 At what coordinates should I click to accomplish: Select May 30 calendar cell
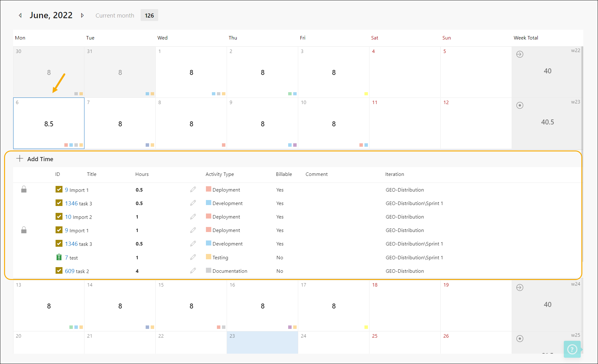pos(49,72)
